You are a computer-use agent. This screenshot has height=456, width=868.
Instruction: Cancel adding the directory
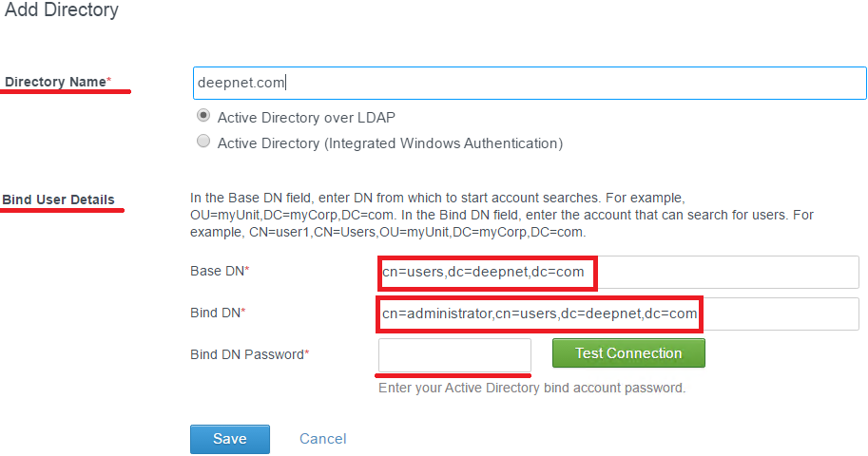click(x=322, y=439)
